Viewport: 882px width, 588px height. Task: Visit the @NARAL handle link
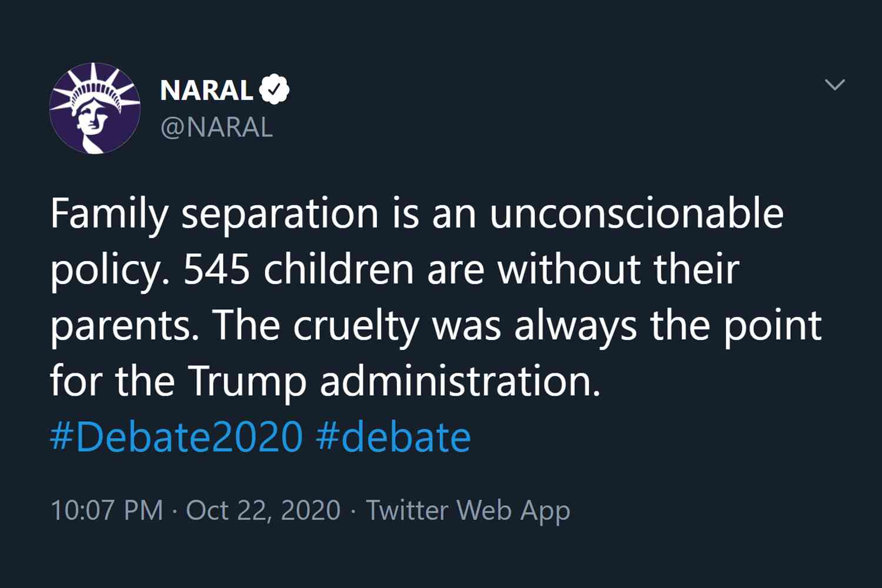pyautogui.click(x=216, y=128)
